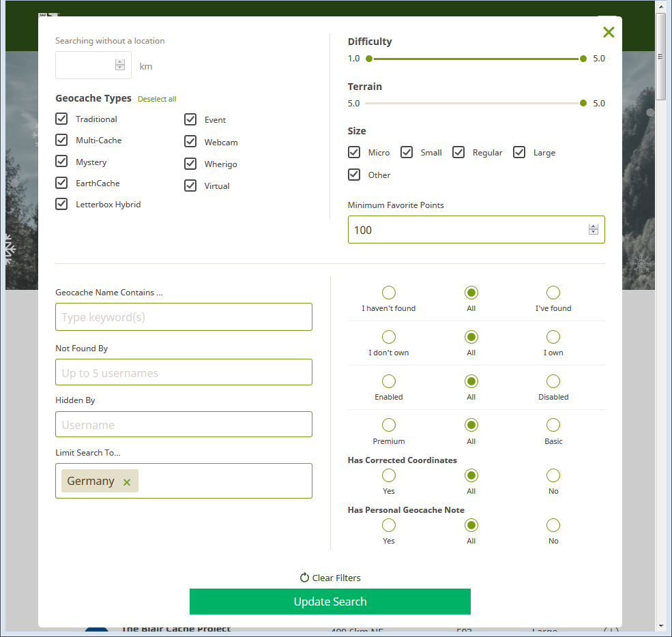
Task: Select the I own radio button
Action: coord(553,337)
